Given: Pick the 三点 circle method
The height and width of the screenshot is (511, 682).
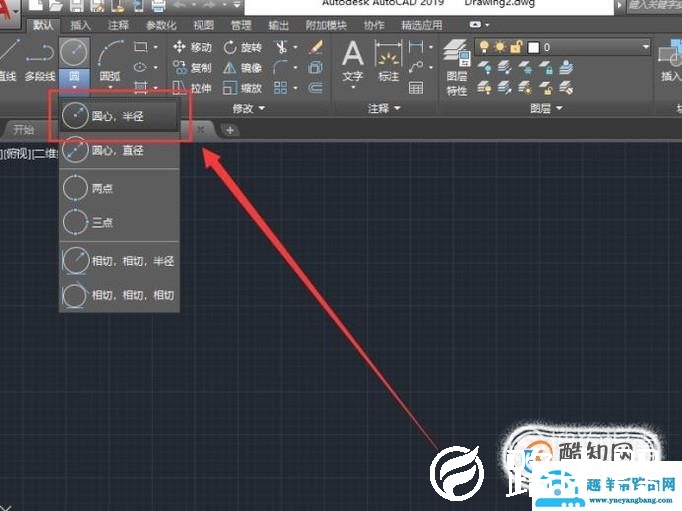Looking at the screenshot, I should pyautogui.click(x=104, y=221).
